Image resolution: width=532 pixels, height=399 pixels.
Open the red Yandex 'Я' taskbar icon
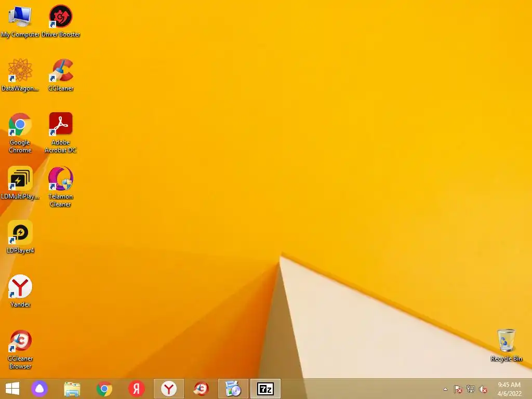(x=137, y=389)
